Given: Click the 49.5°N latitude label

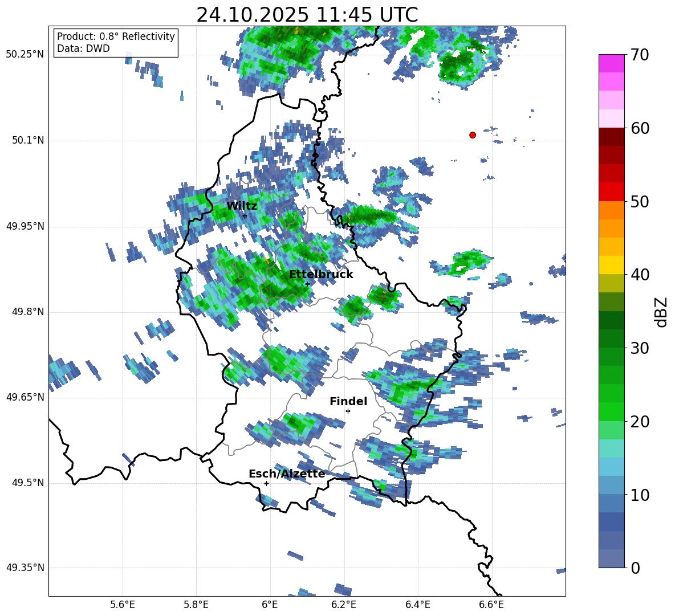Looking at the screenshot, I should coord(27,483).
